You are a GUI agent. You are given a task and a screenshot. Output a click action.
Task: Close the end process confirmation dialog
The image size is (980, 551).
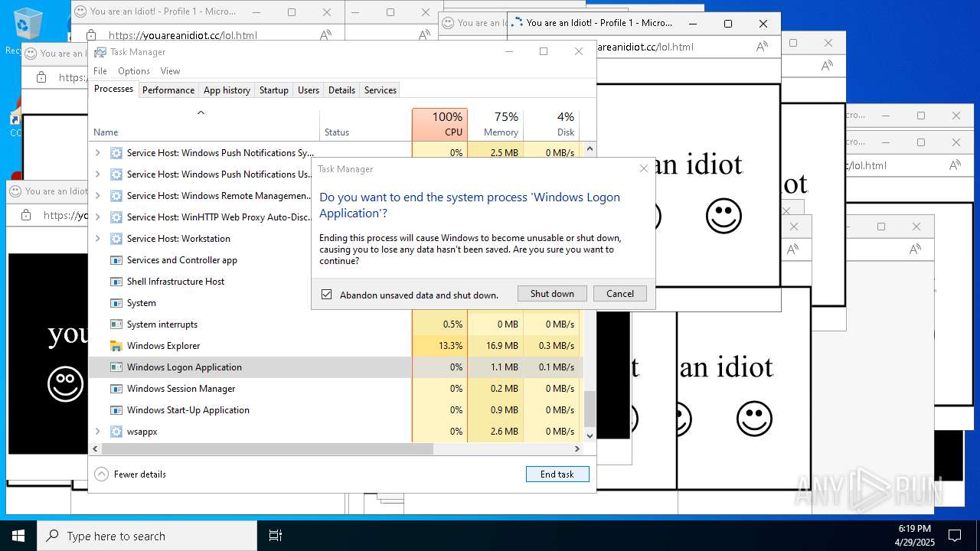(644, 168)
